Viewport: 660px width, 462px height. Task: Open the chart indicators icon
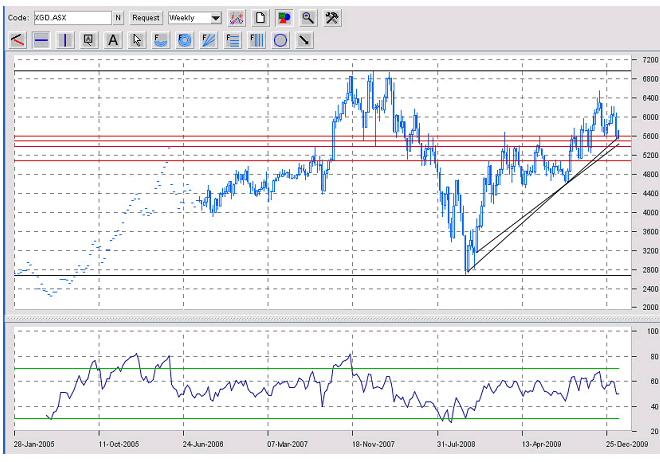tap(236, 18)
